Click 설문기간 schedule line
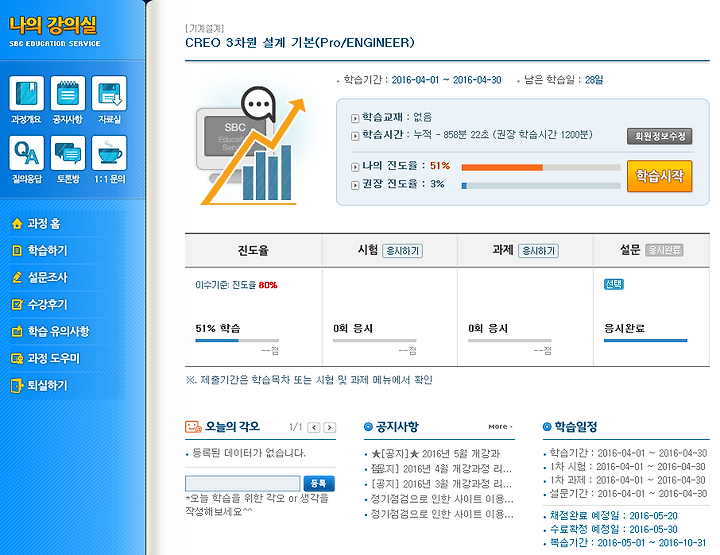The height and width of the screenshot is (555, 720). 628,493
